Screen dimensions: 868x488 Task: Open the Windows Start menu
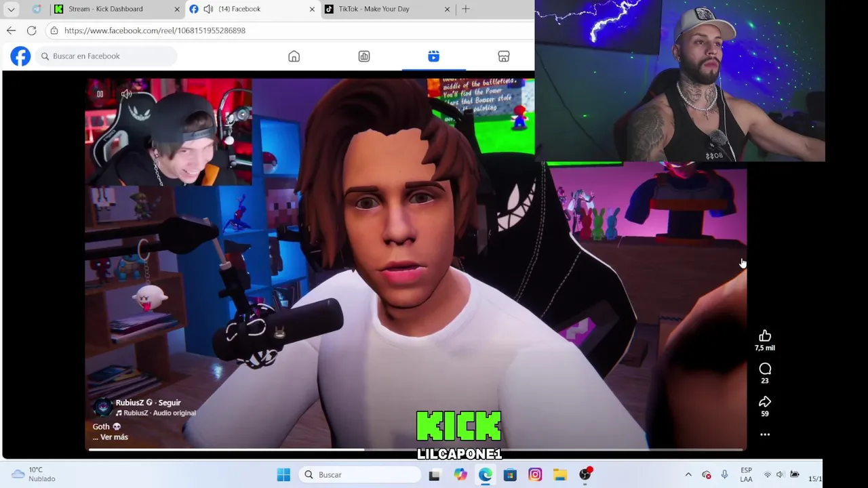click(x=283, y=474)
